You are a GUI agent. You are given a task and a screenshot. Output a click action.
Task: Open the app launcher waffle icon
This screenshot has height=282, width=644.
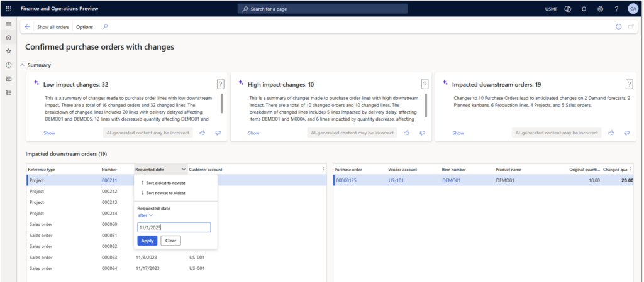9,9
